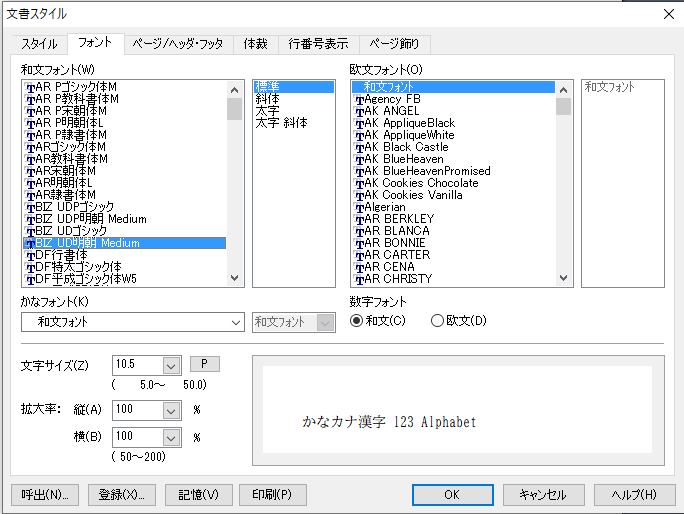The image size is (684, 514).
Task: Select 欧文(D) number font radio button
Action: coord(437,321)
